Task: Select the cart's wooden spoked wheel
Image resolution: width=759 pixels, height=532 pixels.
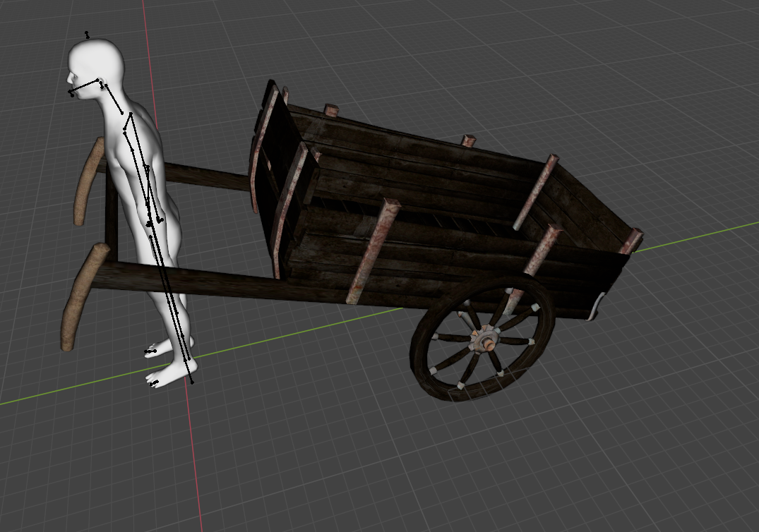Action: coord(483,339)
